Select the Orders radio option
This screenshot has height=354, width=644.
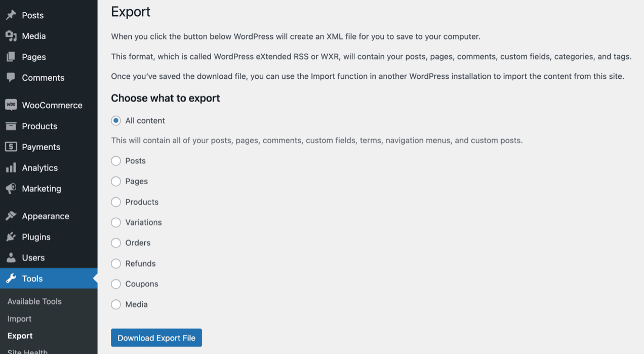pos(116,243)
